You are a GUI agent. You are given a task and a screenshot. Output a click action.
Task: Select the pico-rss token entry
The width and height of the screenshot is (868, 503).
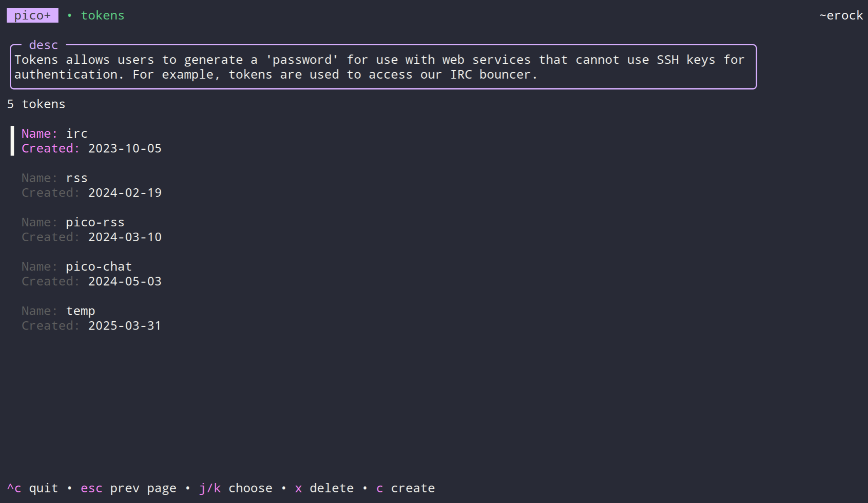click(95, 223)
